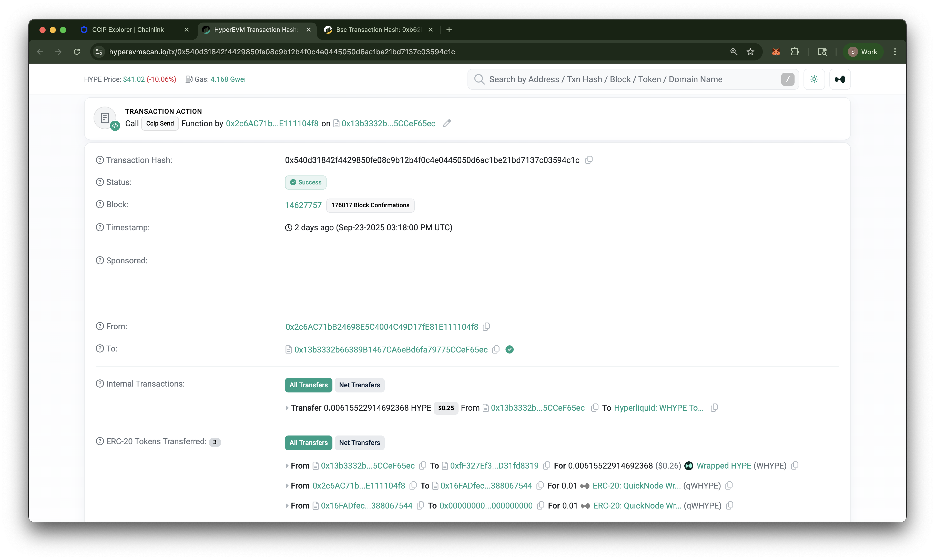
Task: Edit the transaction action with the pencil icon
Action: coord(446,123)
